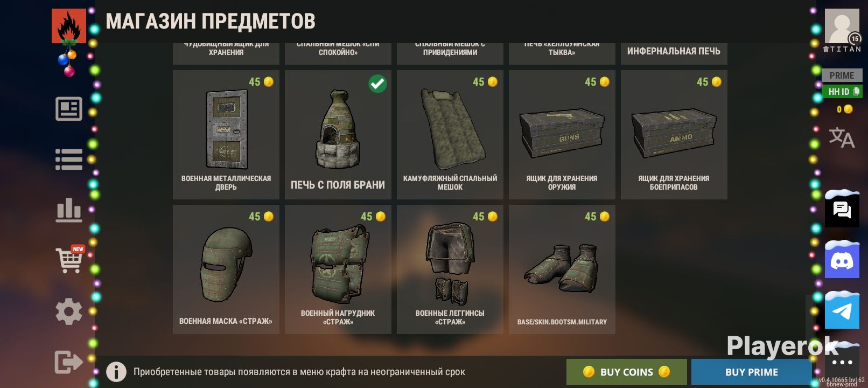Open the server list icon

(69, 160)
